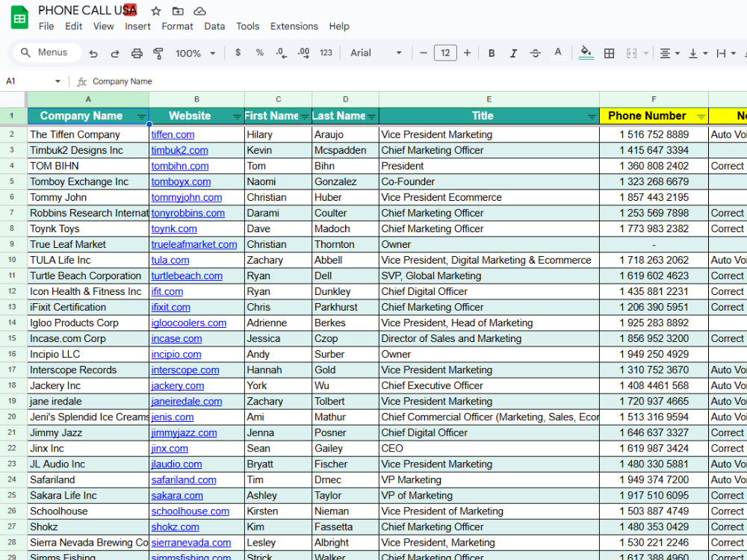Open the Format menu
747x560 pixels.
[x=177, y=26]
